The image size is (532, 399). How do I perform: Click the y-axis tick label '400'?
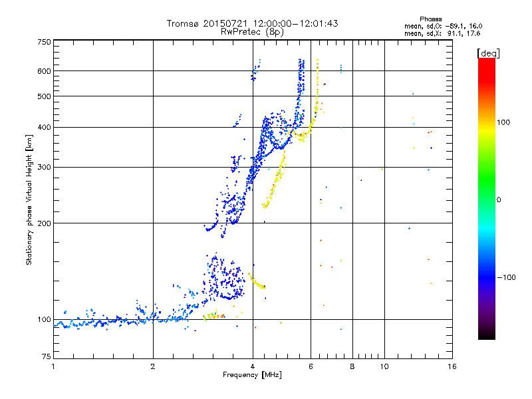pyautogui.click(x=44, y=128)
